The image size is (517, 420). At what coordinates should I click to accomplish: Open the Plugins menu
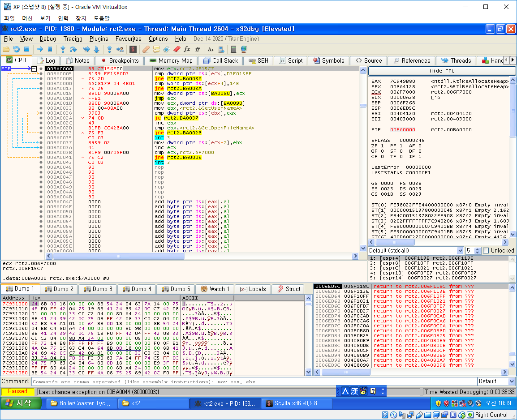coord(99,39)
